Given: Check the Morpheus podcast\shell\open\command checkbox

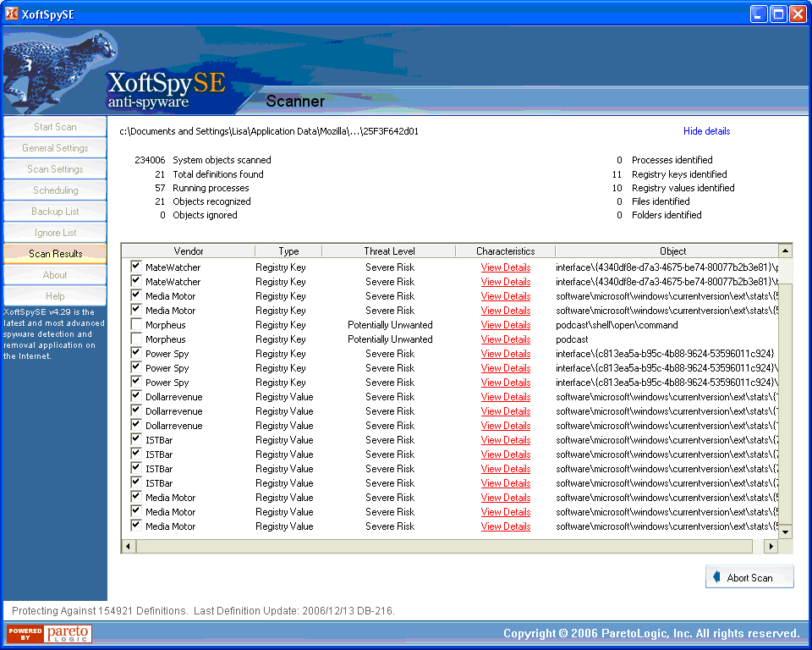Looking at the screenshot, I should [x=135, y=324].
